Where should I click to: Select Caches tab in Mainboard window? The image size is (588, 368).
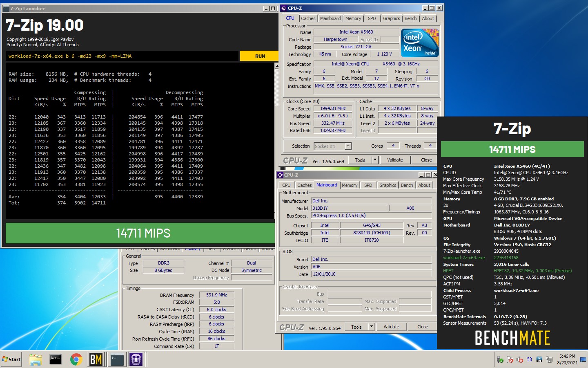click(x=305, y=185)
